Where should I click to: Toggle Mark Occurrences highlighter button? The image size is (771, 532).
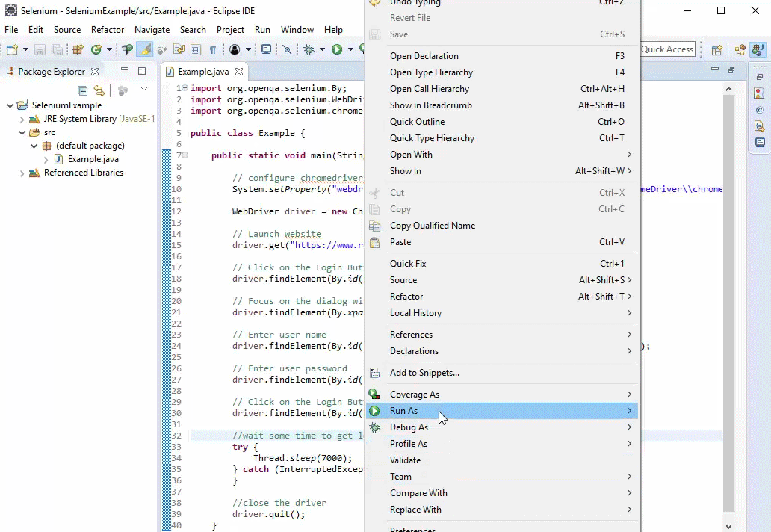point(146,49)
